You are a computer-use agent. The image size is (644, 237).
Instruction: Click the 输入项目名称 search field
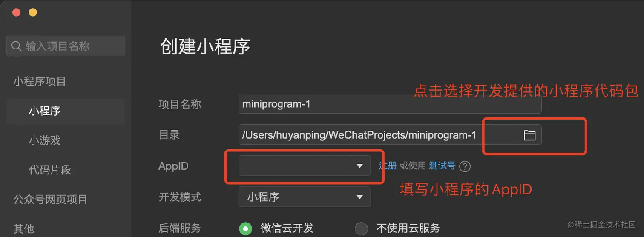tap(66, 46)
